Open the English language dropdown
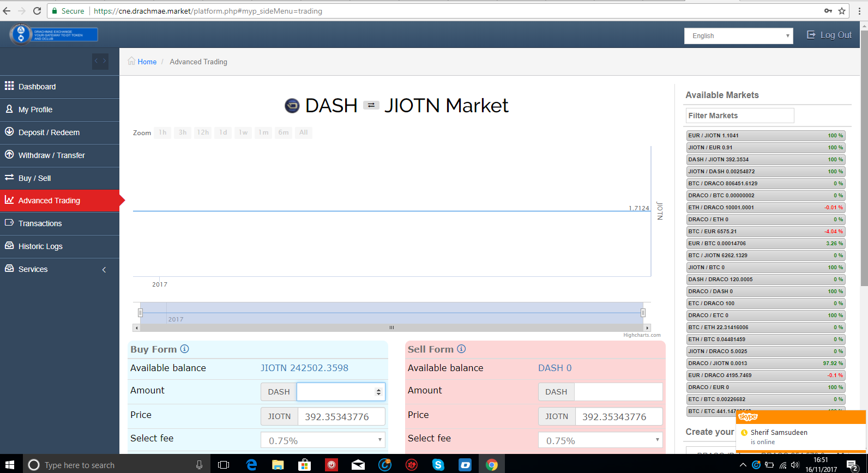This screenshot has width=868, height=473. (739, 36)
